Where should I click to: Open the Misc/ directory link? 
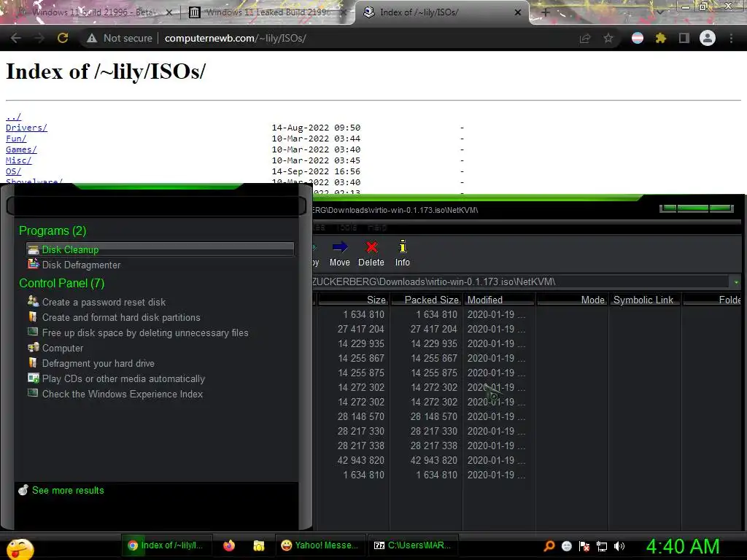18,160
